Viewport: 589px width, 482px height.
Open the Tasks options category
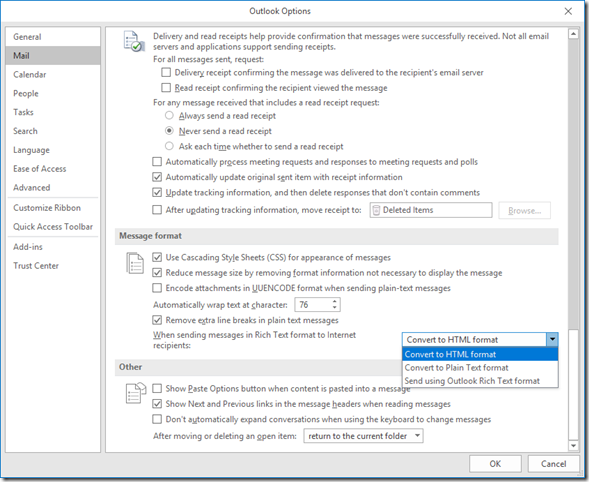tap(53, 112)
